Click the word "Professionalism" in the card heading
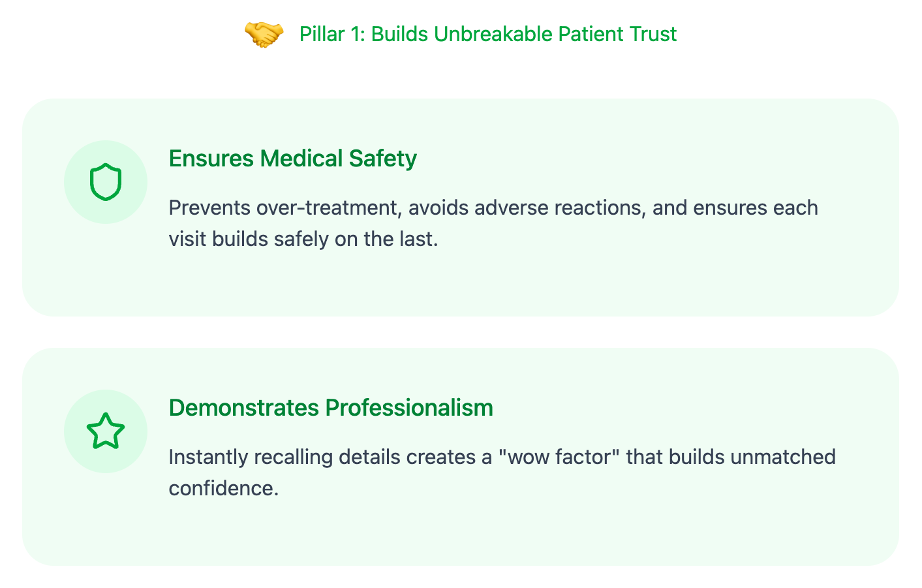The width and height of the screenshot is (922, 588). point(409,408)
